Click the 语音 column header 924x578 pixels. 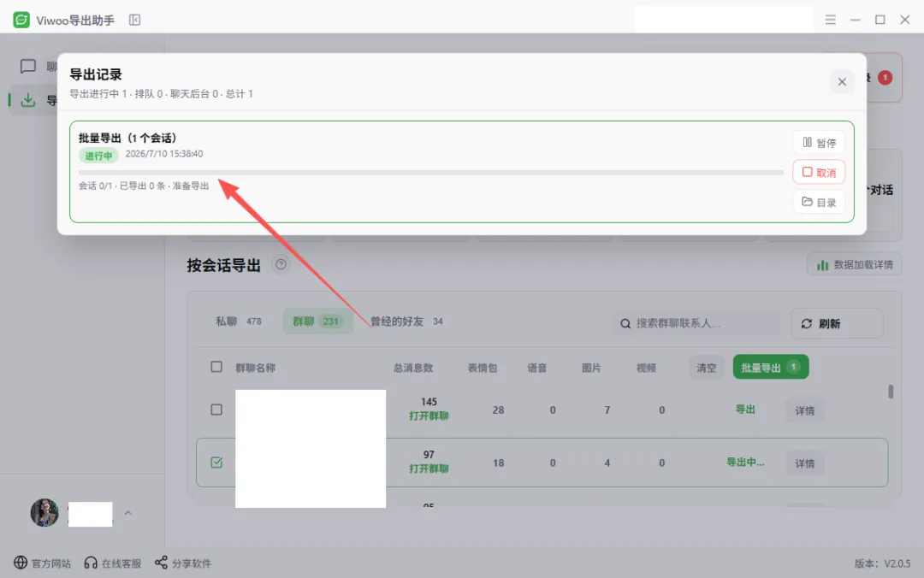(x=536, y=369)
